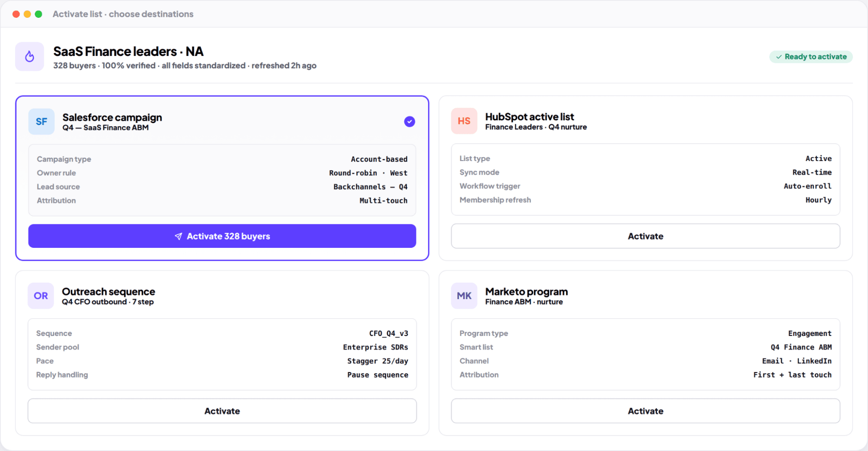Screen dimensions: 868x451
Task: Click the 'Active' list type value
Action: click(x=818, y=158)
